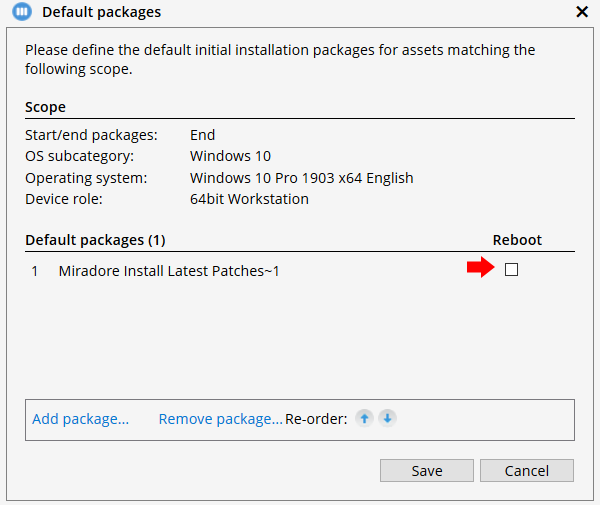The height and width of the screenshot is (505, 600).
Task: Enable Reboot for Miradore Install Latest Patches~1
Action: (511, 269)
